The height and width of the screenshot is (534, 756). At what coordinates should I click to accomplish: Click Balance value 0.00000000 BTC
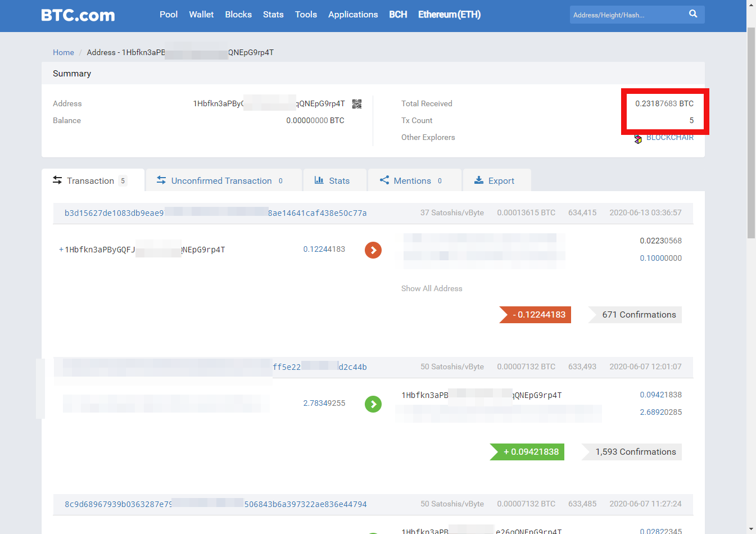pyautogui.click(x=315, y=120)
